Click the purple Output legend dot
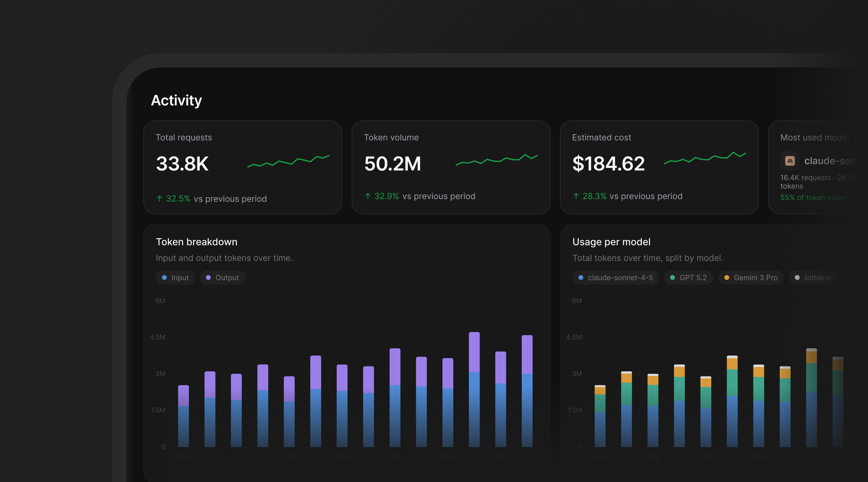868x482 pixels. [x=208, y=278]
